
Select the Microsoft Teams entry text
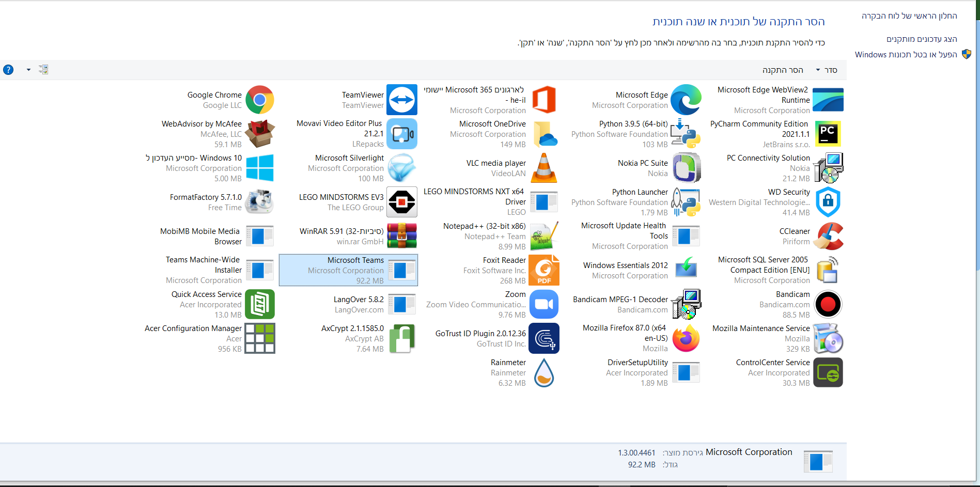coord(355,260)
